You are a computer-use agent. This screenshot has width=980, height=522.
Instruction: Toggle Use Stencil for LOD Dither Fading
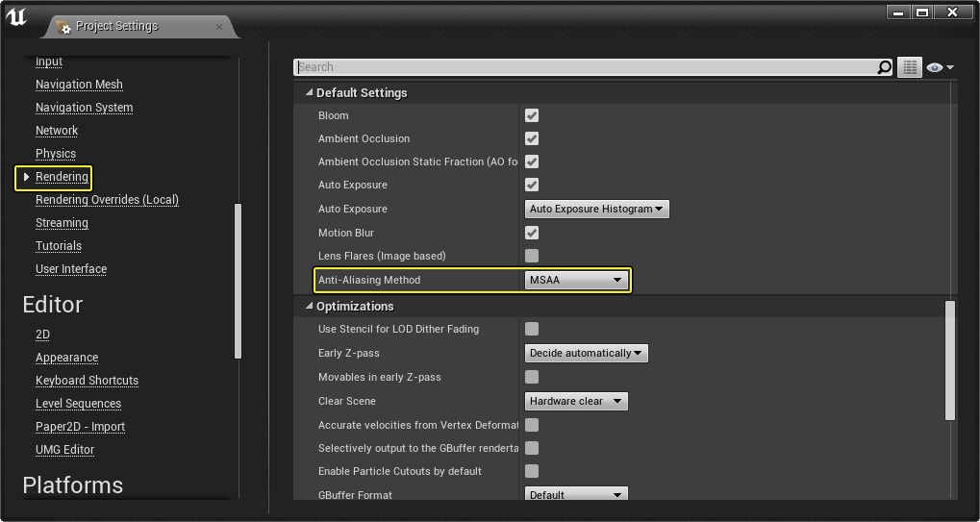coord(532,329)
